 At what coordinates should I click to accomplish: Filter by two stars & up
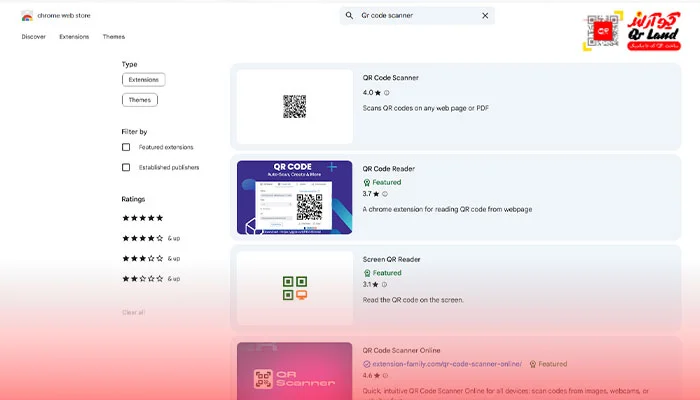point(151,279)
